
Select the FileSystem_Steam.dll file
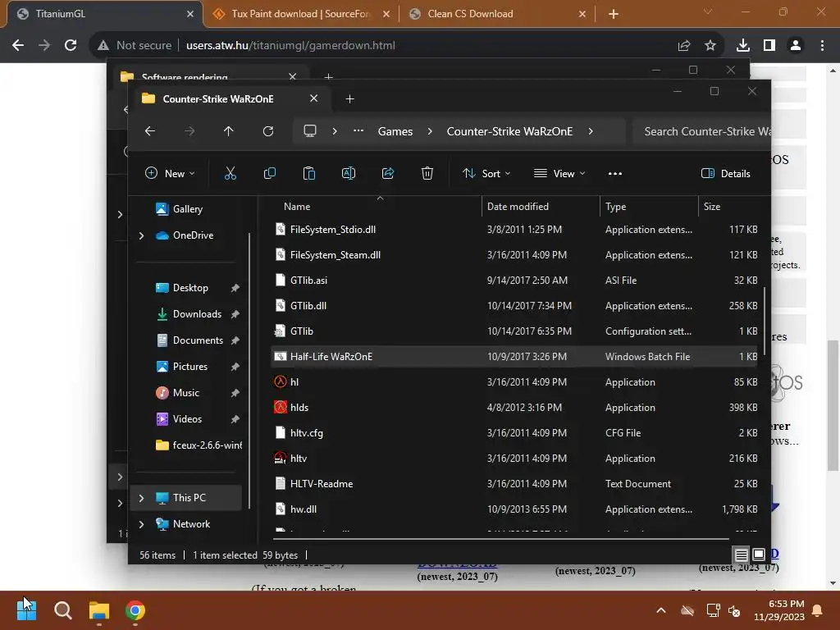click(514, 255)
